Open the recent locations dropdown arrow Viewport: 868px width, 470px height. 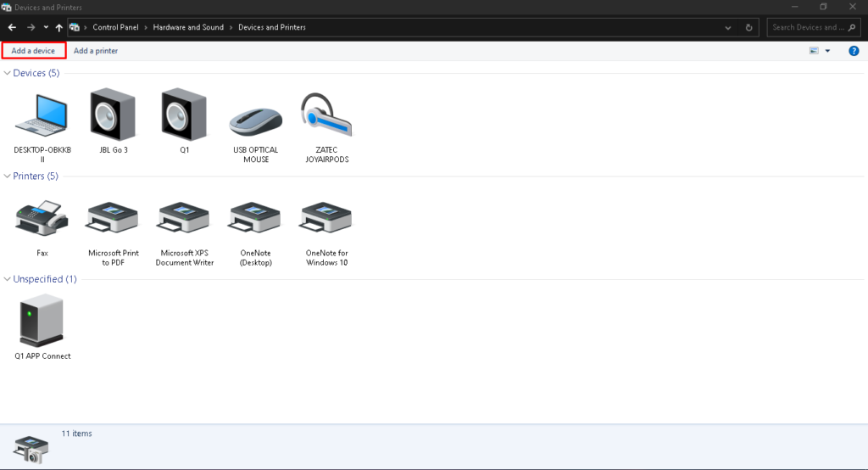pos(46,27)
